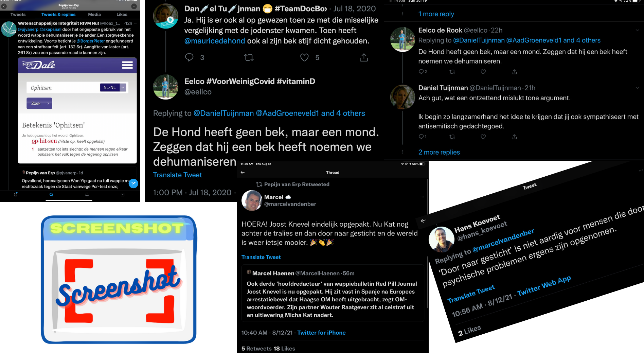Image resolution: width=644 pixels, height=353 pixels.
Task: Open Marcel's profile picture in the thread
Action: point(252,200)
